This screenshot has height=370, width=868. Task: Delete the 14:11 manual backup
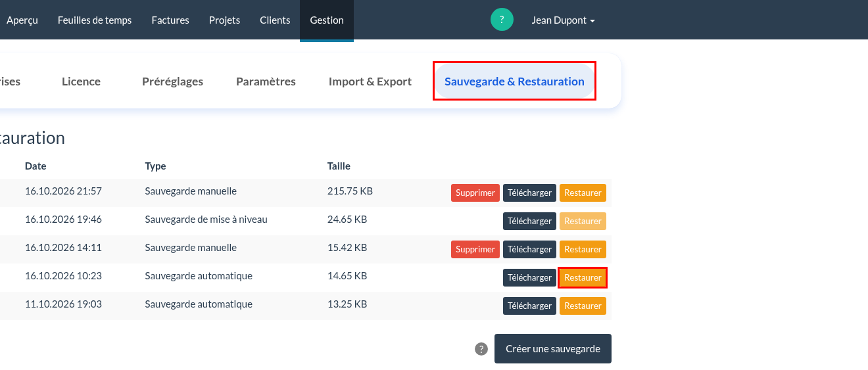point(475,249)
